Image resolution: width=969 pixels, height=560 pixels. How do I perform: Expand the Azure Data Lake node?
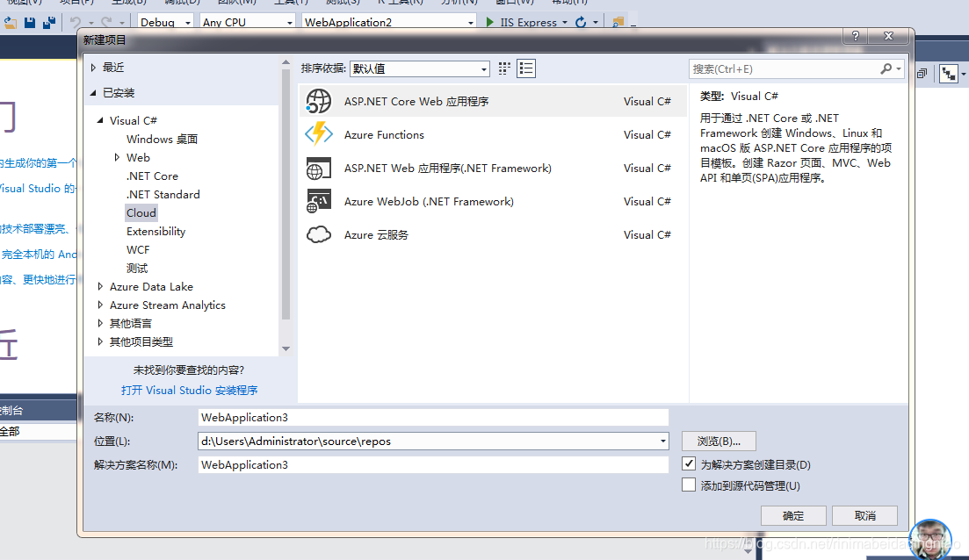(x=100, y=286)
